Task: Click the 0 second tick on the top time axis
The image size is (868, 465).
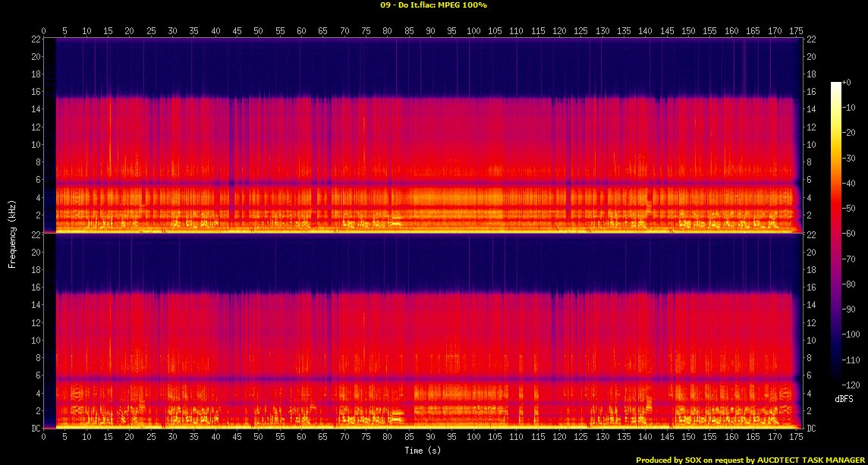Action: tap(44, 31)
